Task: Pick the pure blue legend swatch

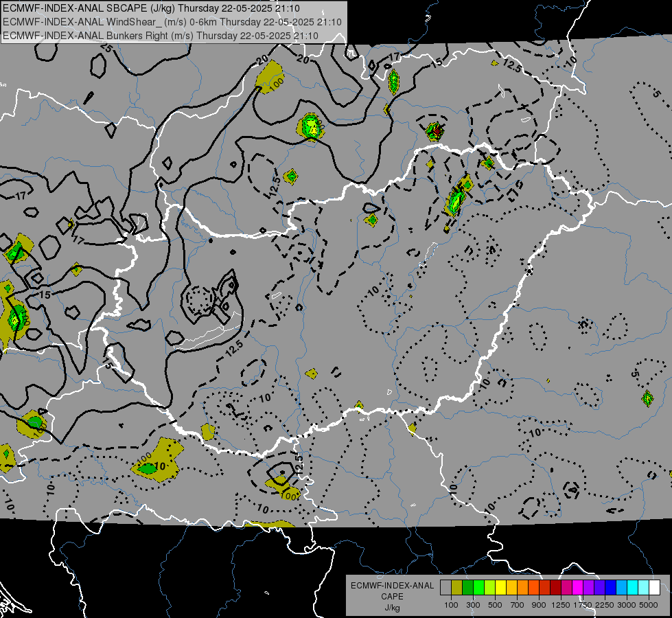Action: [x=611, y=588]
